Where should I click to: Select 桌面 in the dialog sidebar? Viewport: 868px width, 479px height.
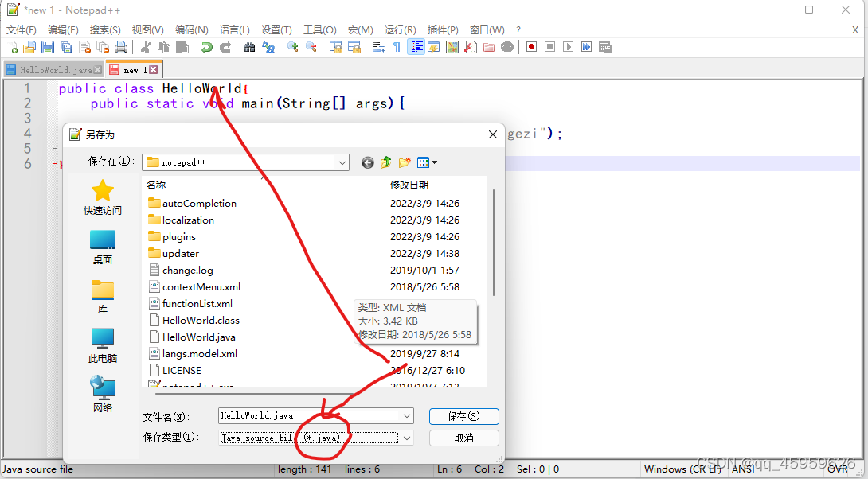point(103,247)
